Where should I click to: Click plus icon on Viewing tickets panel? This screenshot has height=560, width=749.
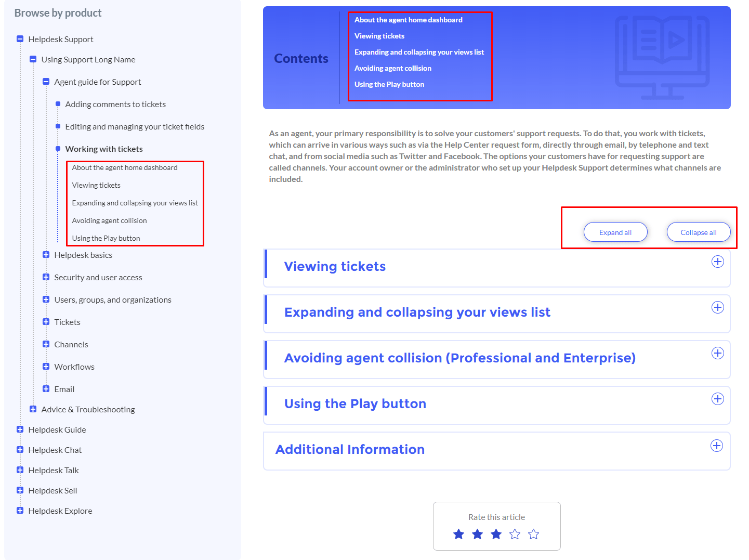click(717, 262)
